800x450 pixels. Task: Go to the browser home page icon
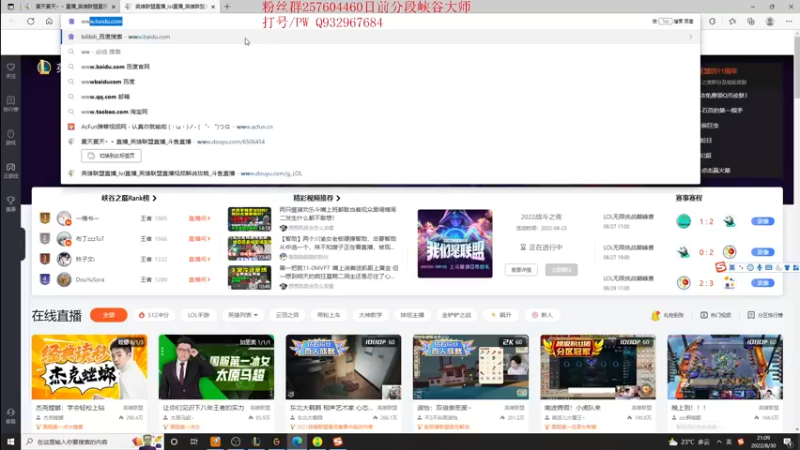click(49, 21)
